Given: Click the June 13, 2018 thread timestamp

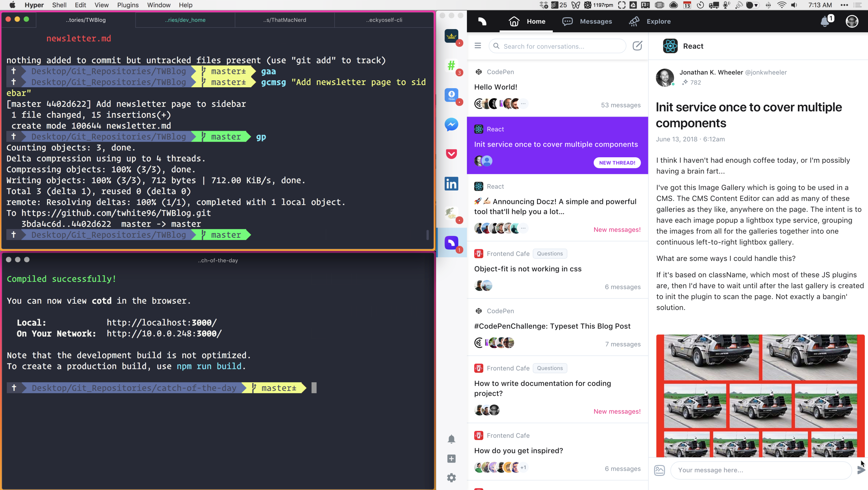Looking at the screenshot, I should point(690,139).
